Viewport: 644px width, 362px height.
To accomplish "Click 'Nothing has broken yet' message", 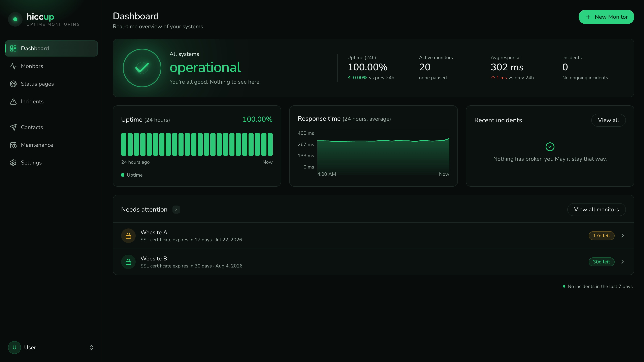I will pos(550,159).
